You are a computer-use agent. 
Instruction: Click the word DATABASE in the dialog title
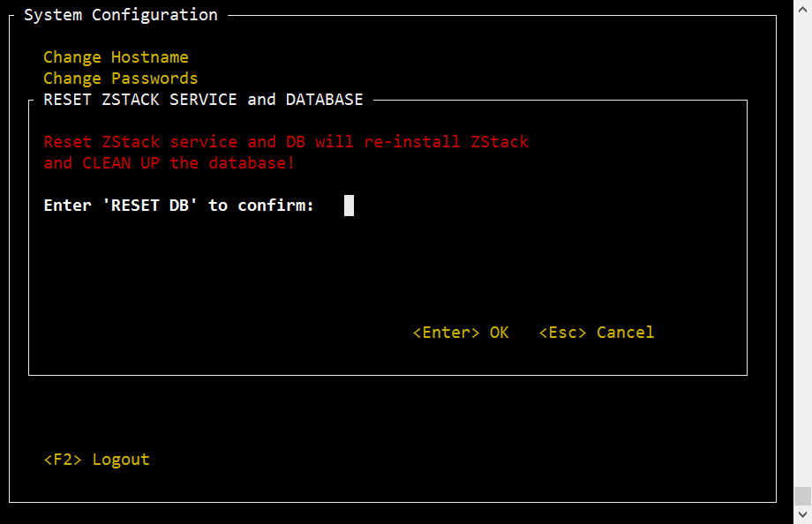click(324, 100)
